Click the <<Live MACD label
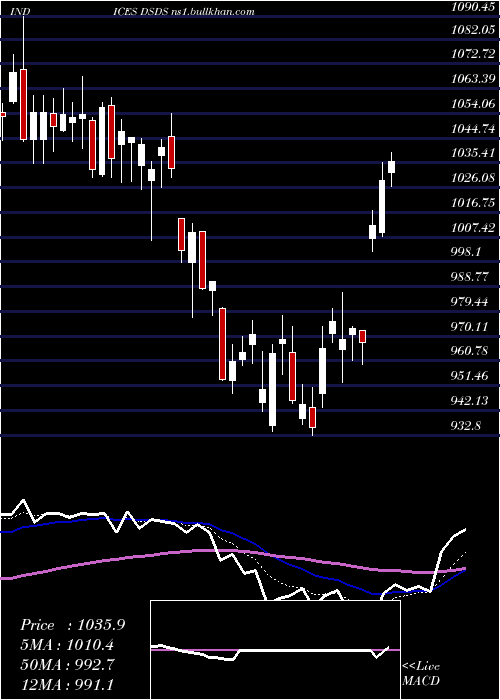 point(421,674)
